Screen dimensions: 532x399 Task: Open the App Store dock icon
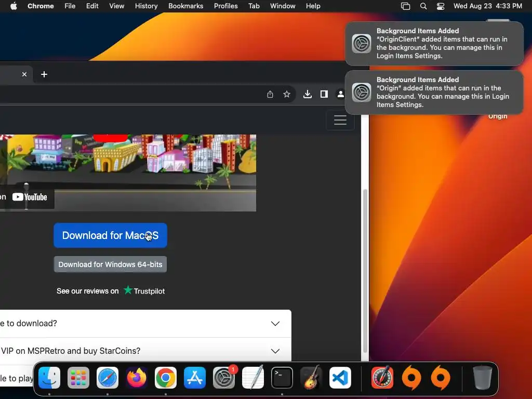pos(195,378)
